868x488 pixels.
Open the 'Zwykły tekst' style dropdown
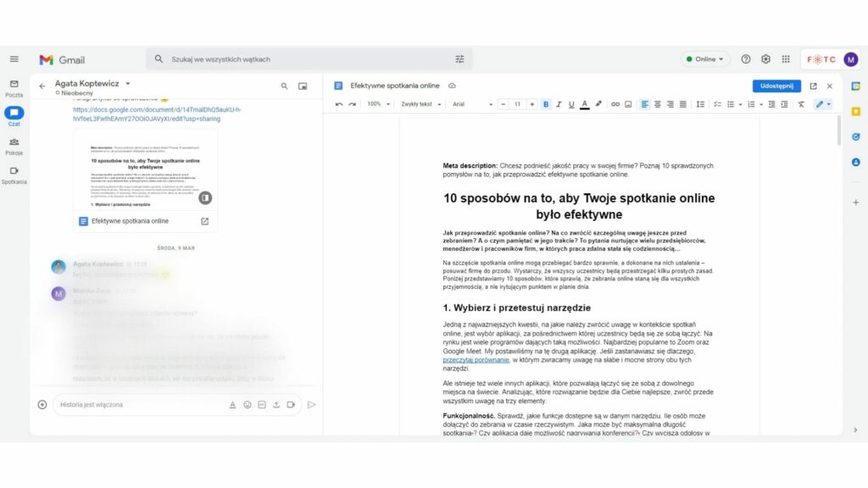pos(420,104)
